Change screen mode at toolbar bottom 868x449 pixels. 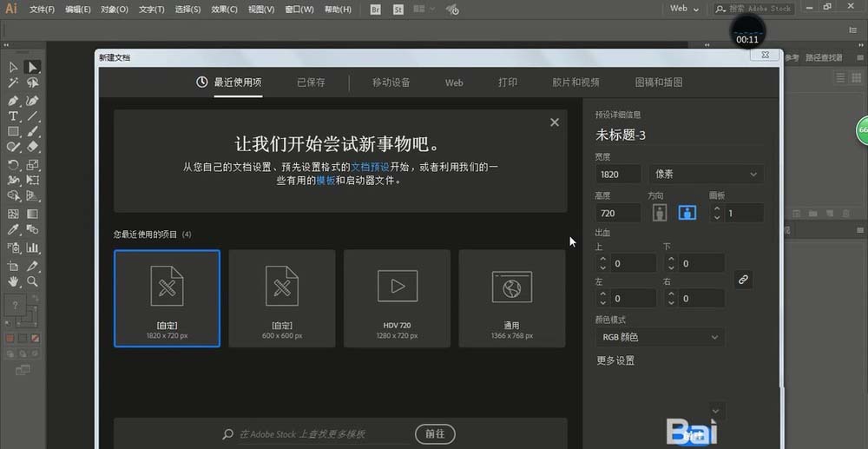[x=23, y=370]
